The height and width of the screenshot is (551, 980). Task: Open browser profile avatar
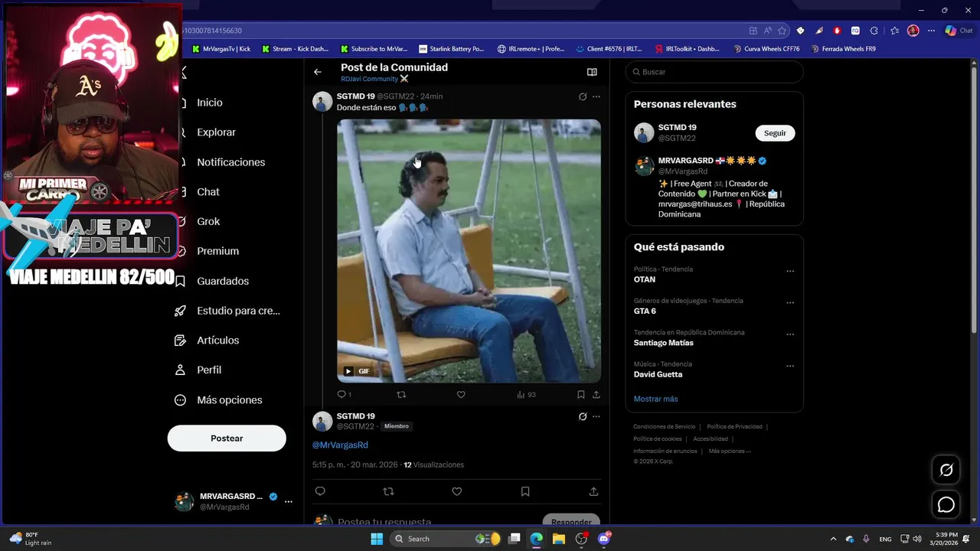tap(913, 31)
